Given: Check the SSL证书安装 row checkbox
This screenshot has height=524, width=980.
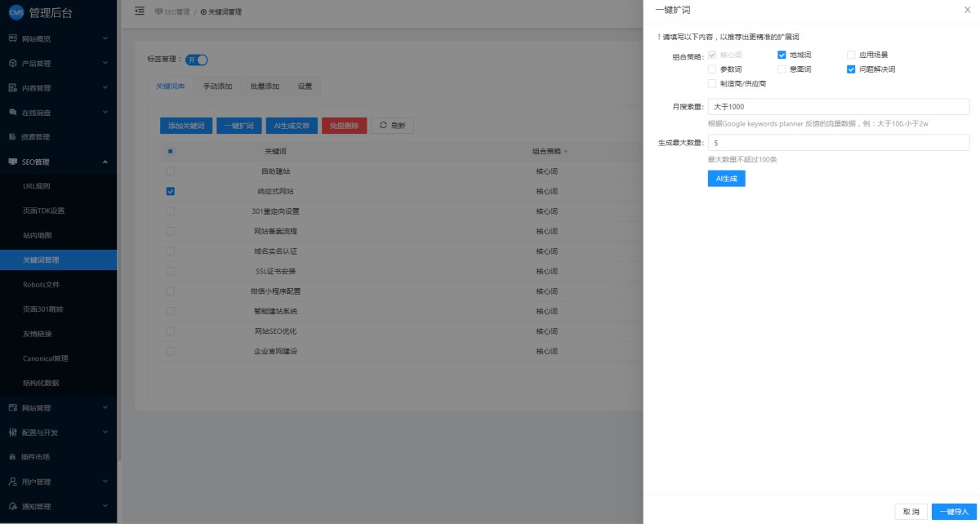Looking at the screenshot, I should (x=170, y=271).
